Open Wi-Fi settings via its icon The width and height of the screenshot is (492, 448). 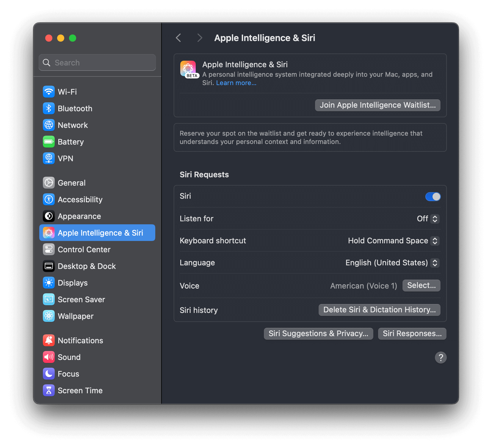pos(49,92)
